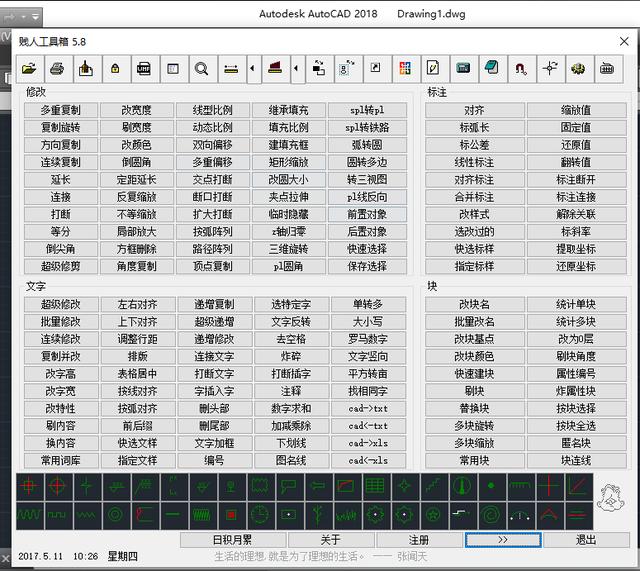Click the green spiral symbol icon
The width and height of the screenshot is (640, 571).
click(491, 515)
